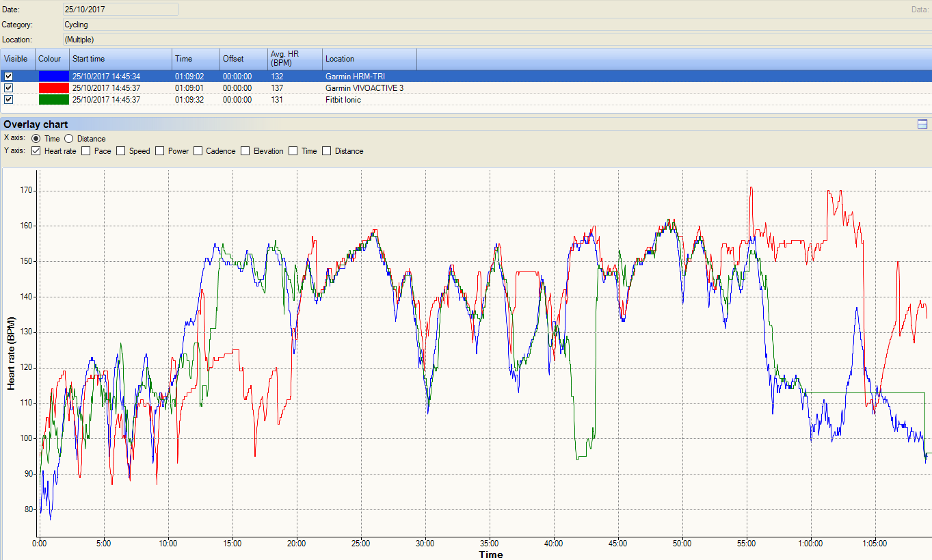Click the average HR value 137
Image resolution: width=932 pixels, height=560 pixels.
point(277,88)
